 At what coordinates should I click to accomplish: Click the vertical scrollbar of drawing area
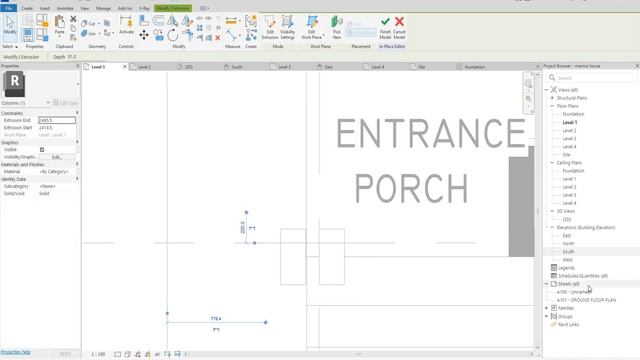(x=538, y=210)
